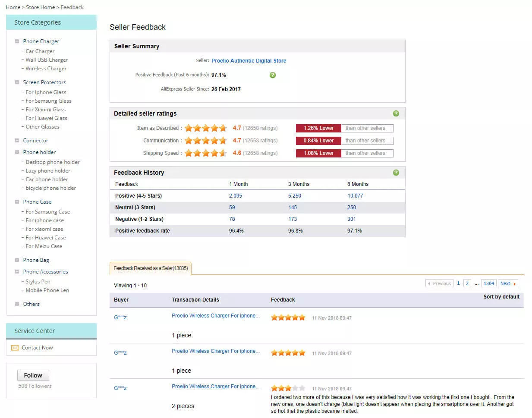Screen dimensions: 532x418
Task: Open the bicycle phone holder category
Action: pyautogui.click(x=50, y=188)
